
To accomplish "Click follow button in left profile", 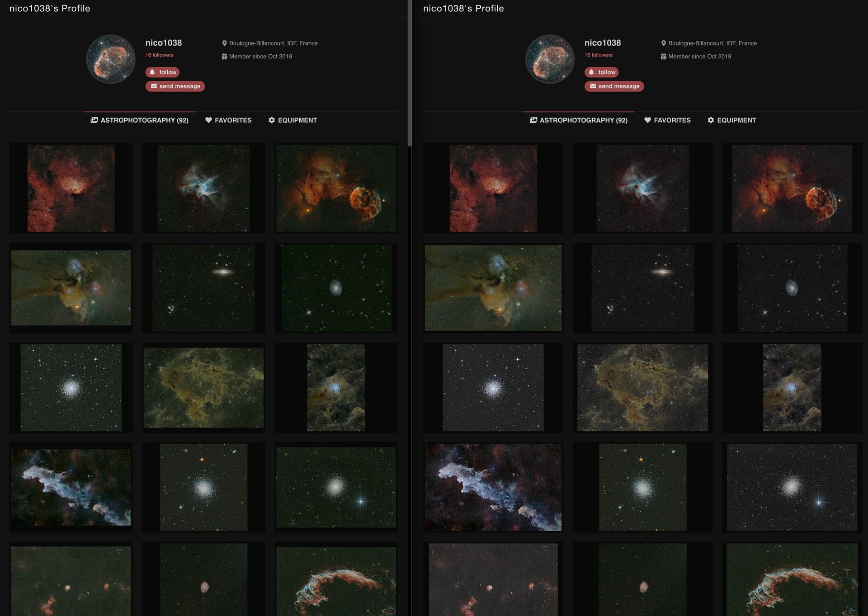I will tap(162, 72).
